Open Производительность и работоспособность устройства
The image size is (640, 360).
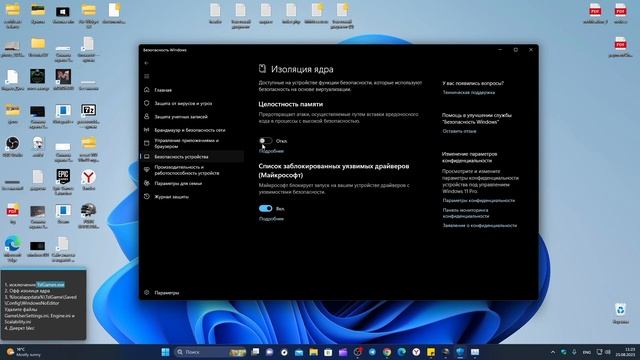coord(187,170)
